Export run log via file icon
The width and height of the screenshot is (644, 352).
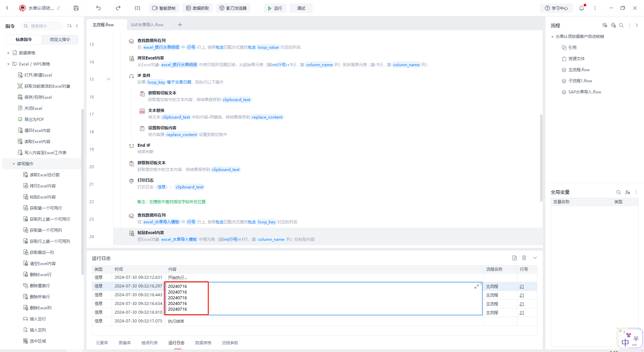pyautogui.click(x=515, y=258)
